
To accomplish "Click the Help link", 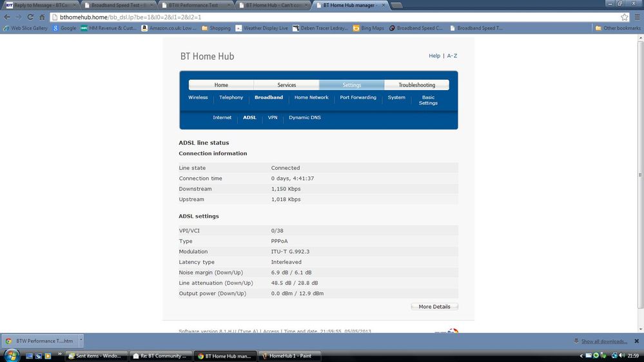I will [434, 56].
